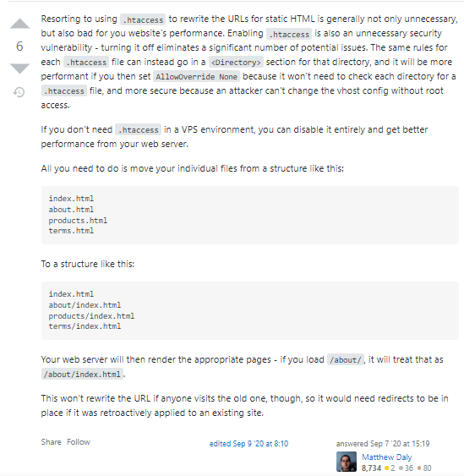This screenshot has width=464, height=476.
Task: Click the silver badge dot icon
Action: pos(401,468)
